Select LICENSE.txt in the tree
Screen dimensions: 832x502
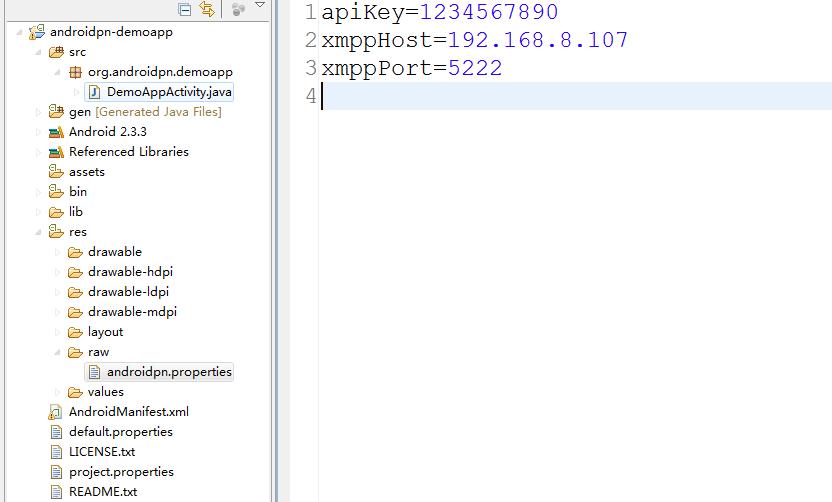coord(102,452)
